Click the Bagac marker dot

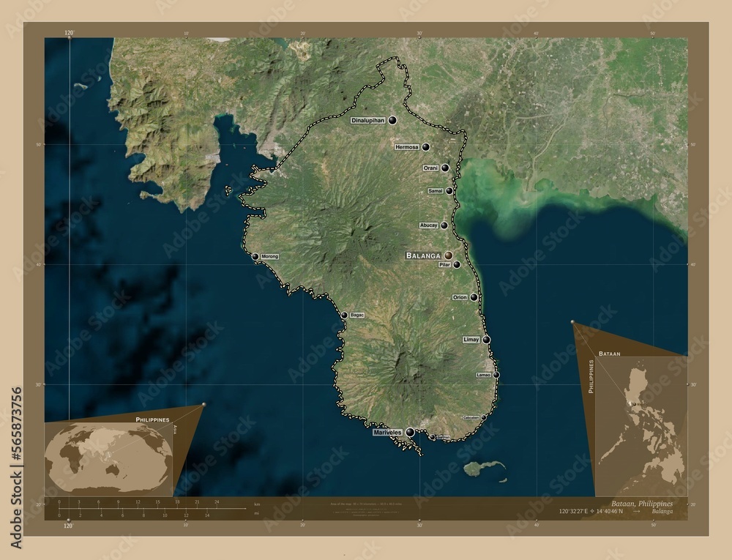(x=344, y=315)
